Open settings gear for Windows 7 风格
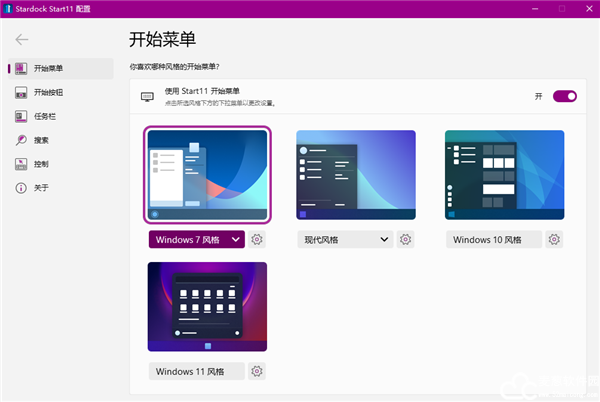600x402 pixels. [x=257, y=239]
